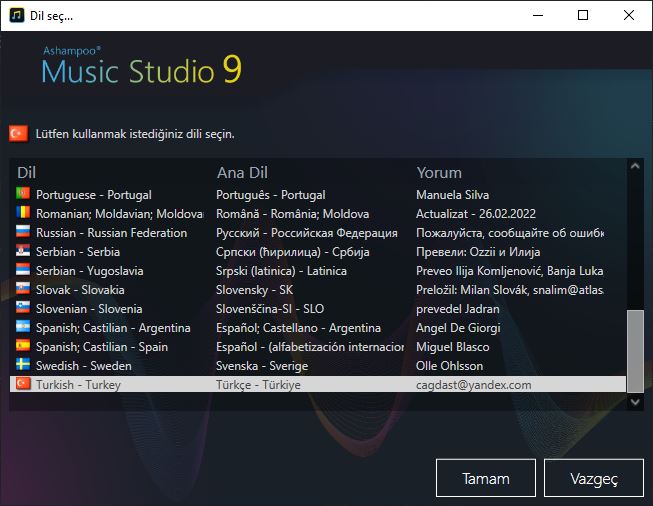
Task: Sort by the Ana Dil column header
Action: 242,172
